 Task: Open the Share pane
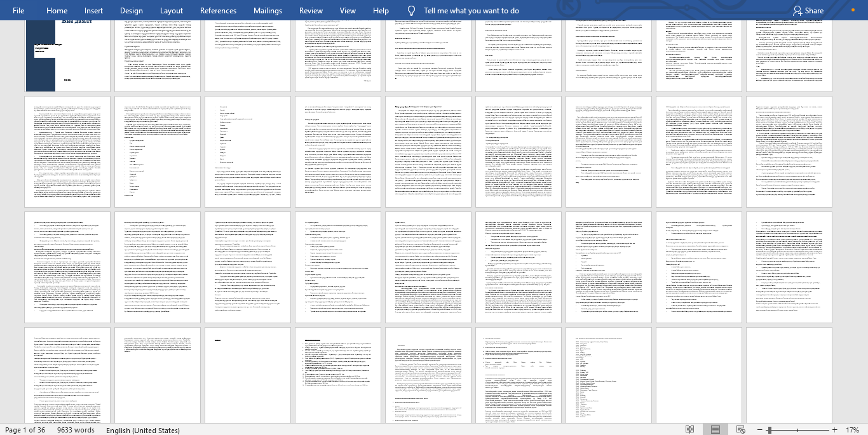coord(808,11)
